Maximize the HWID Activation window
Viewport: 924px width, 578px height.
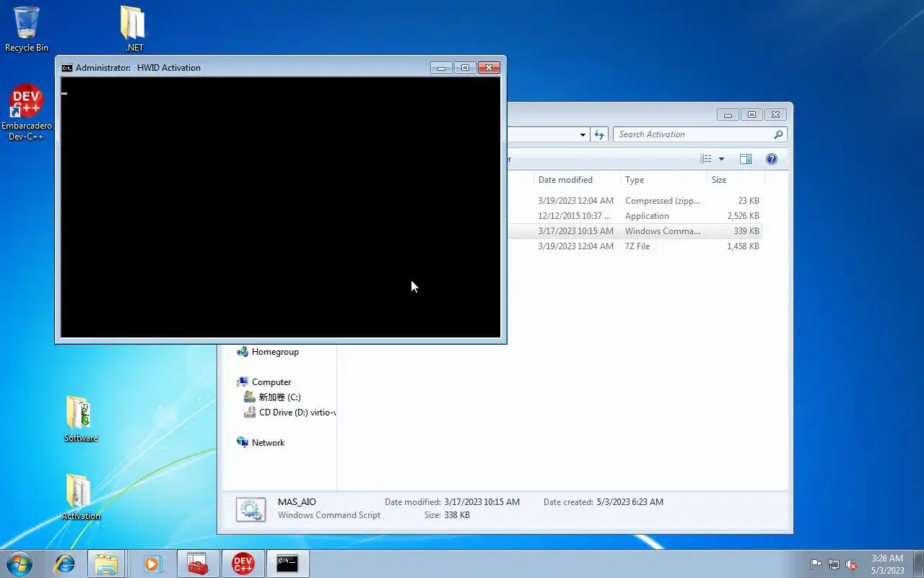pos(465,68)
